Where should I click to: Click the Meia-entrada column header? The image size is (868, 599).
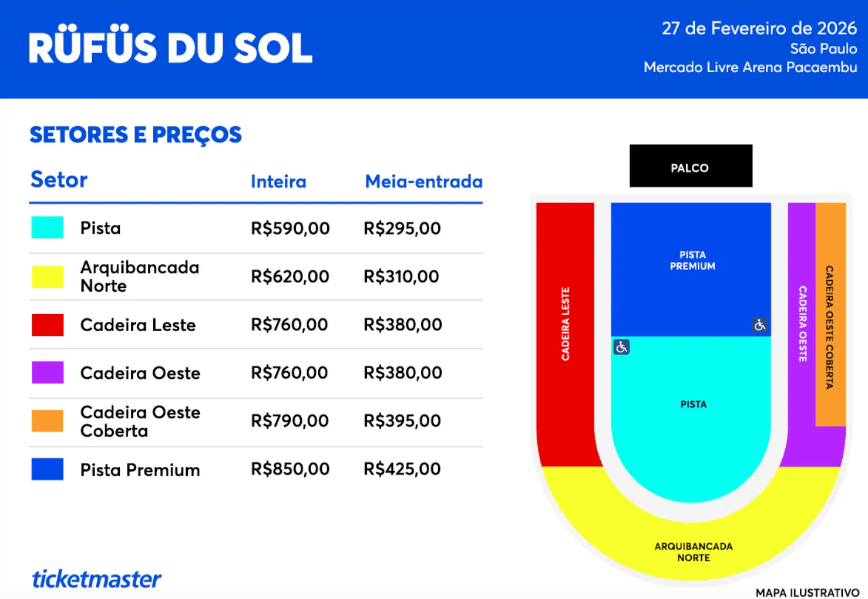pyautogui.click(x=423, y=181)
